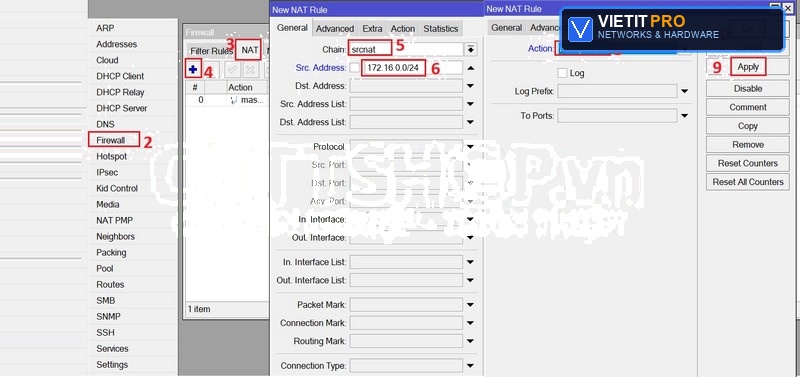Toggle the Src. Address negate checkbox
Screen dimensions: 800x377
tap(354, 68)
